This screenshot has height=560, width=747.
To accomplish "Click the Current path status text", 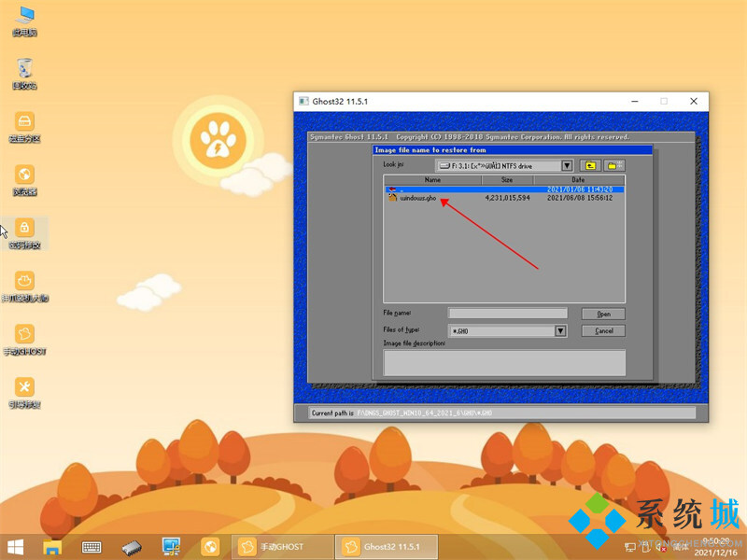I will click(x=402, y=413).
